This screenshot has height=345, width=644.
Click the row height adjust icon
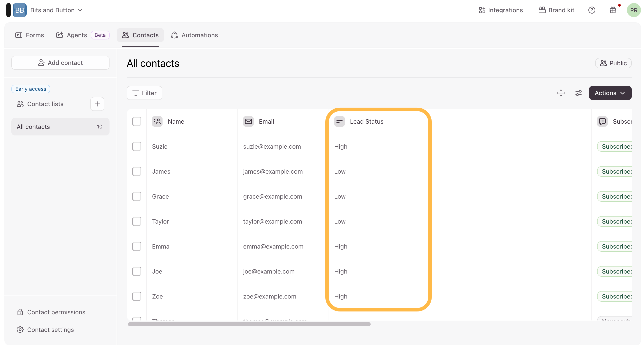click(x=561, y=93)
